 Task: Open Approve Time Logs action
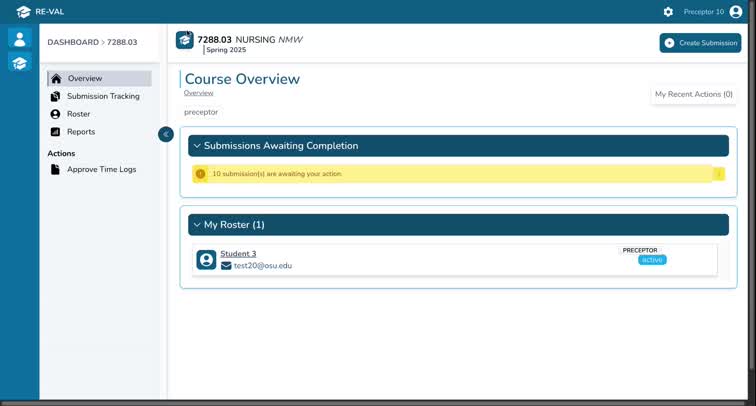(x=101, y=170)
